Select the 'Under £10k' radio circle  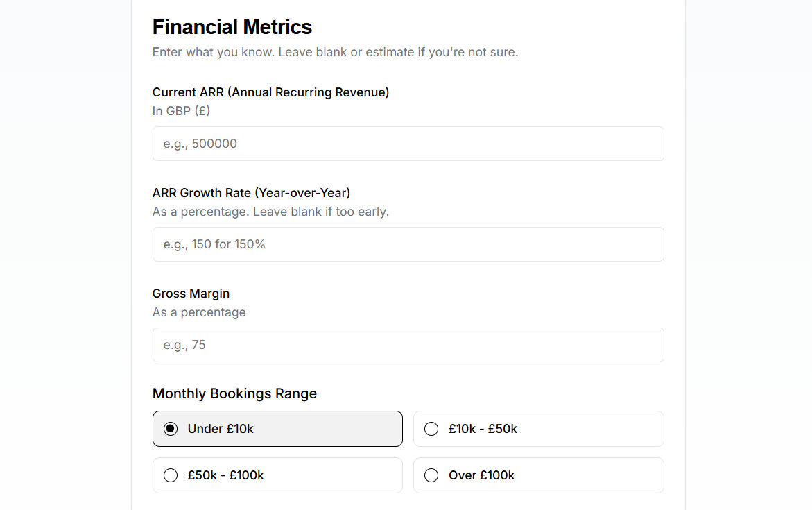(171, 429)
